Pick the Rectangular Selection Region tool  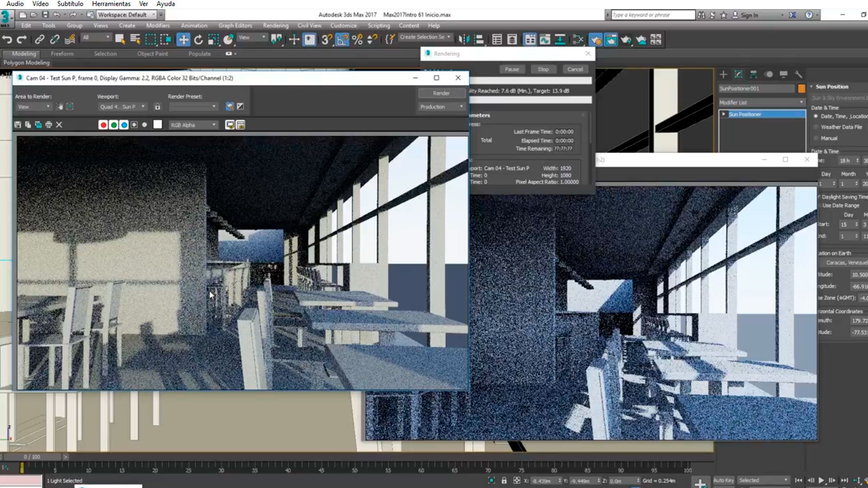coord(150,40)
